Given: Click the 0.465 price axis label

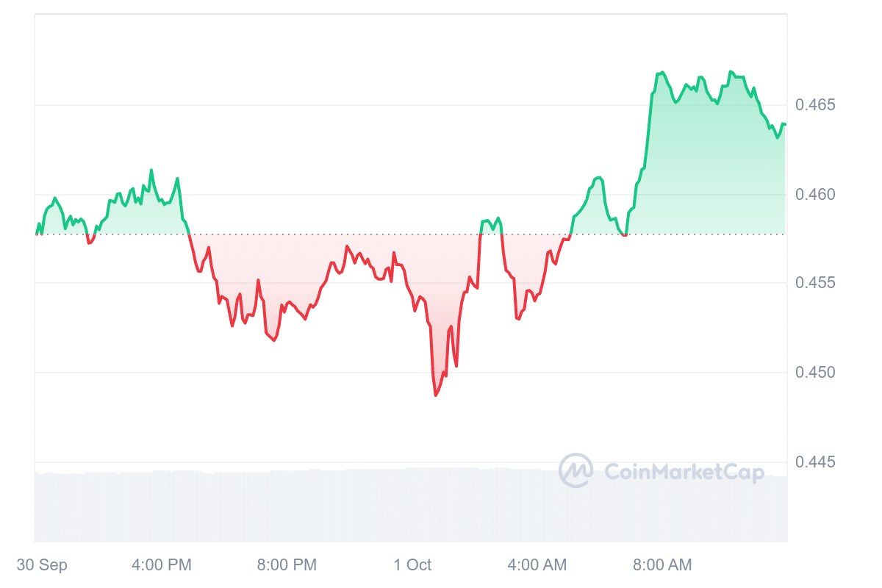Looking at the screenshot, I should point(815,105).
